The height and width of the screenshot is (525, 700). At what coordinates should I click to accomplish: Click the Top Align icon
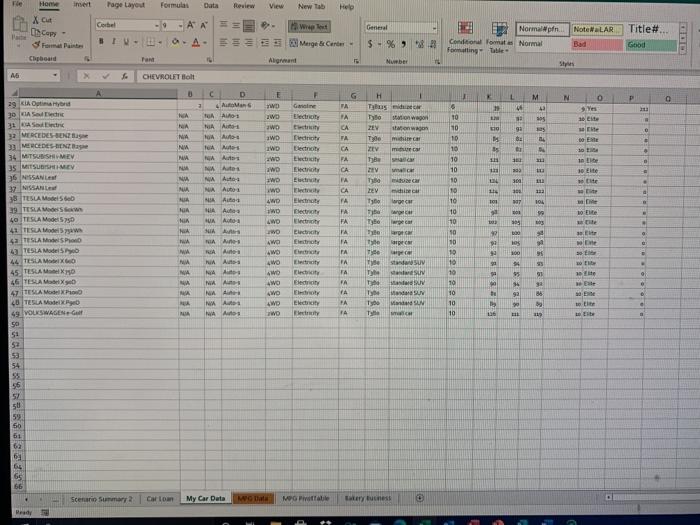coord(223,25)
